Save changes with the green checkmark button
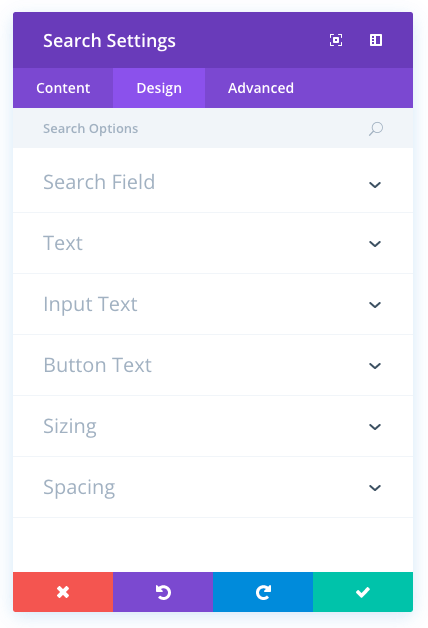This screenshot has height=628, width=428. click(x=363, y=592)
